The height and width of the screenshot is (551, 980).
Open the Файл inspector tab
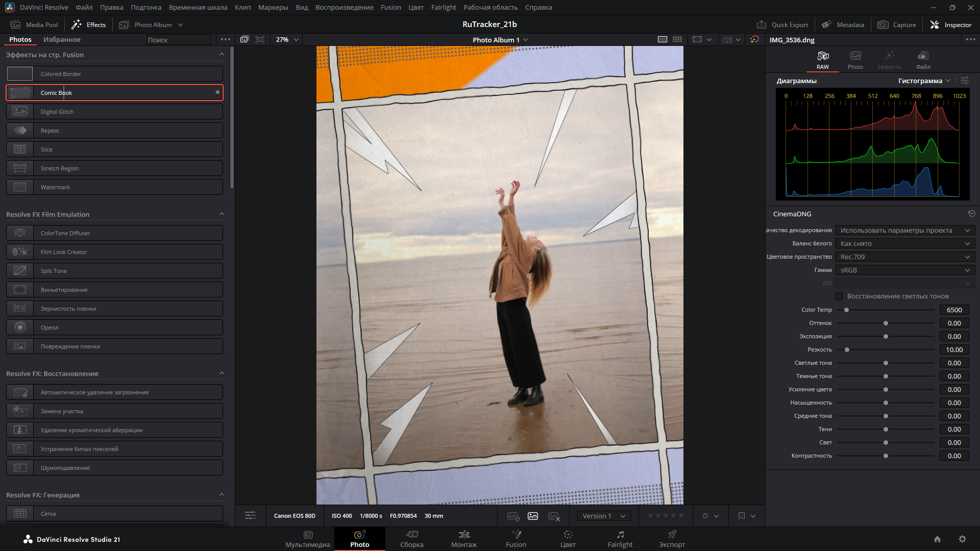(923, 60)
